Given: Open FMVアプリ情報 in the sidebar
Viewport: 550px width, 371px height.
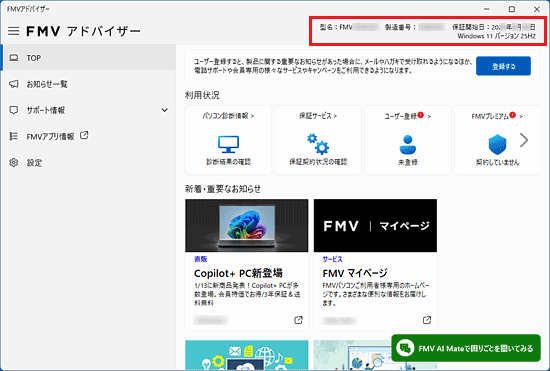Looking at the screenshot, I should pyautogui.click(x=88, y=136).
